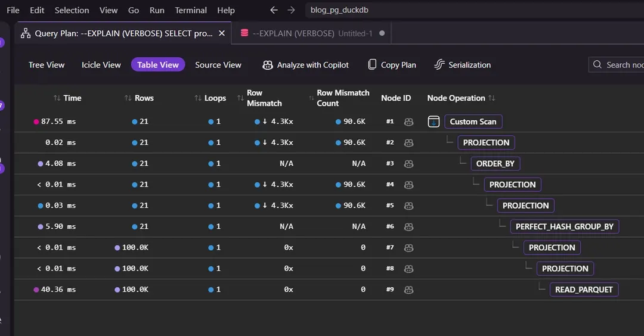Click Copy Plan button
The image size is (644, 336).
(392, 65)
